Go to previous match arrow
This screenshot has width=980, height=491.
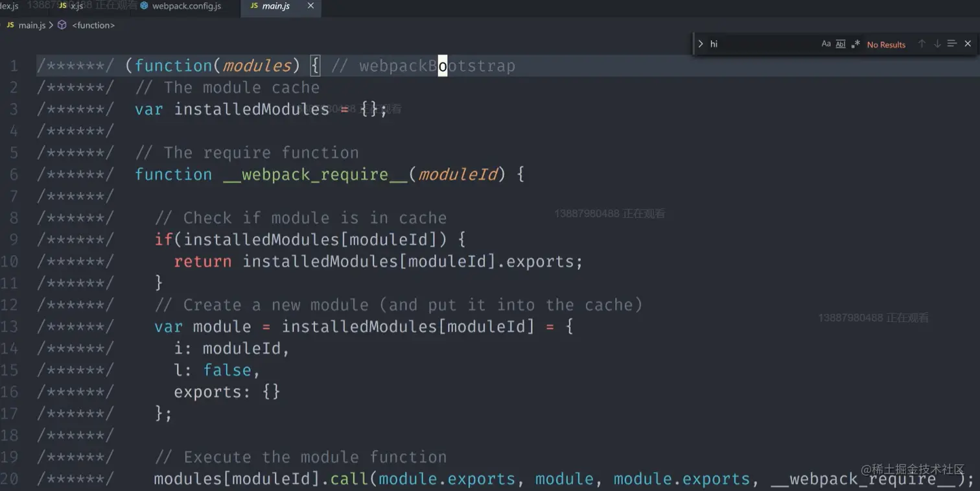click(922, 43)
